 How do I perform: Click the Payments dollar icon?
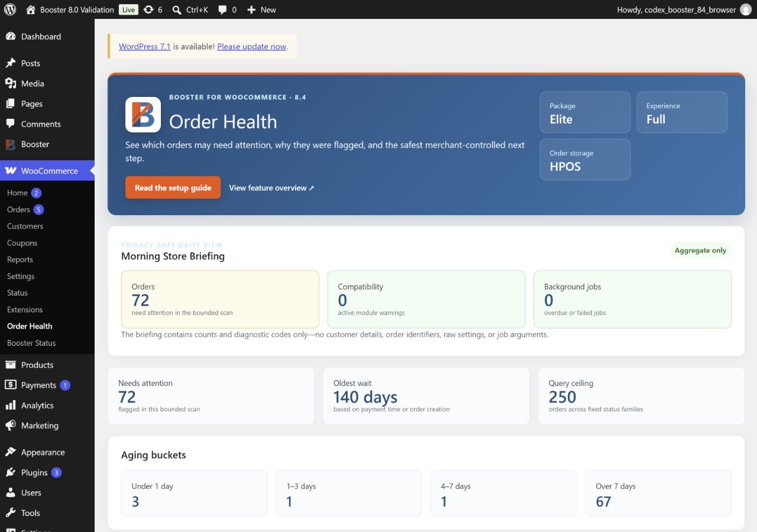coord(11,385)
